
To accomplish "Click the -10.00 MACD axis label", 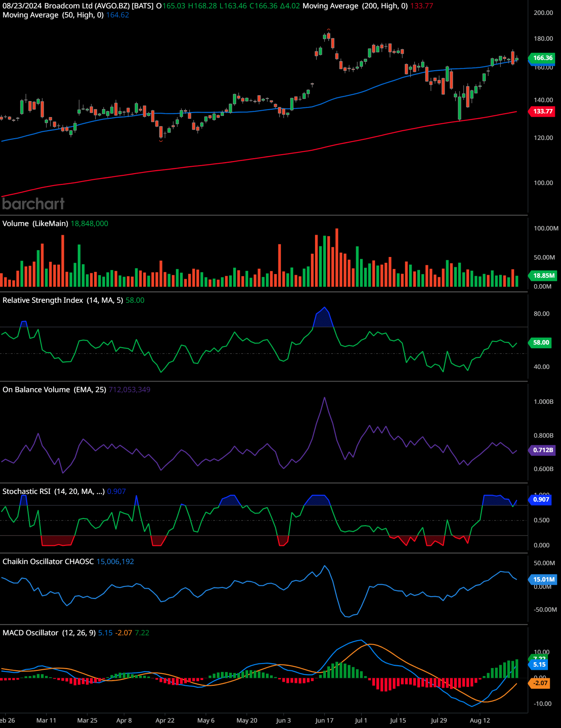I will 542,704.
